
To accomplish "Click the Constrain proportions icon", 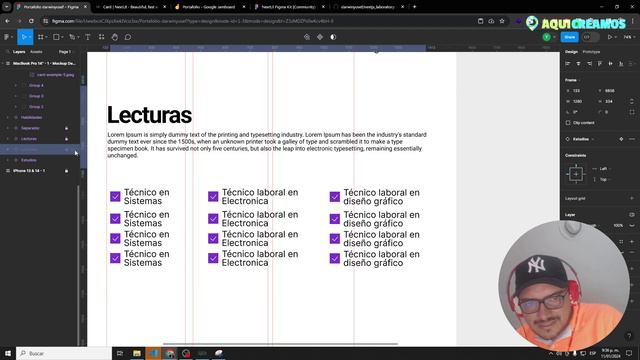I will [632, 101].
